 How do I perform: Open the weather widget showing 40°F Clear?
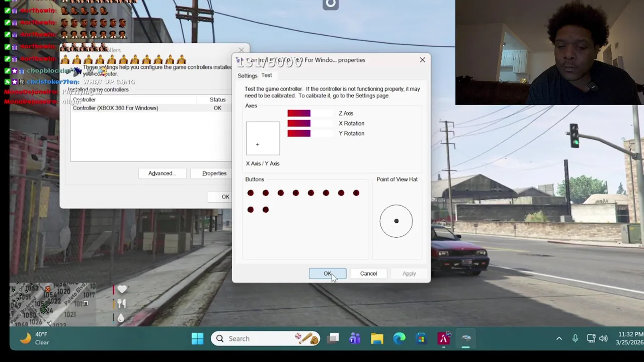pyautogui.click(x=34, y=338)
